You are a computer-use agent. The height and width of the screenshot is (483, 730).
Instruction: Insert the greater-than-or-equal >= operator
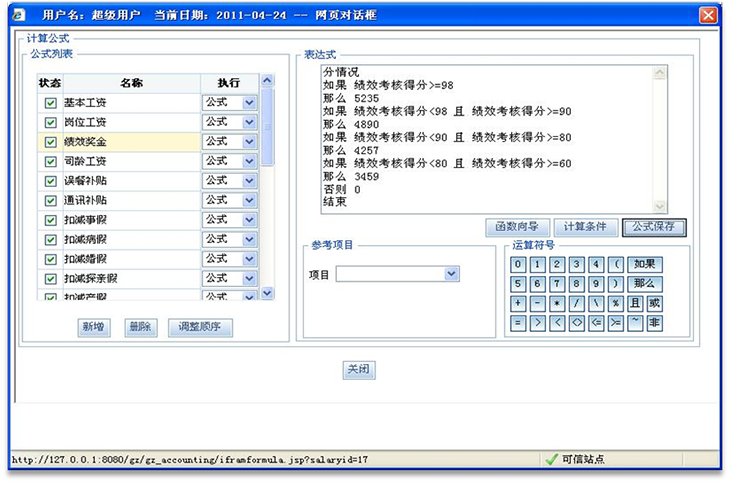(615, 323)
